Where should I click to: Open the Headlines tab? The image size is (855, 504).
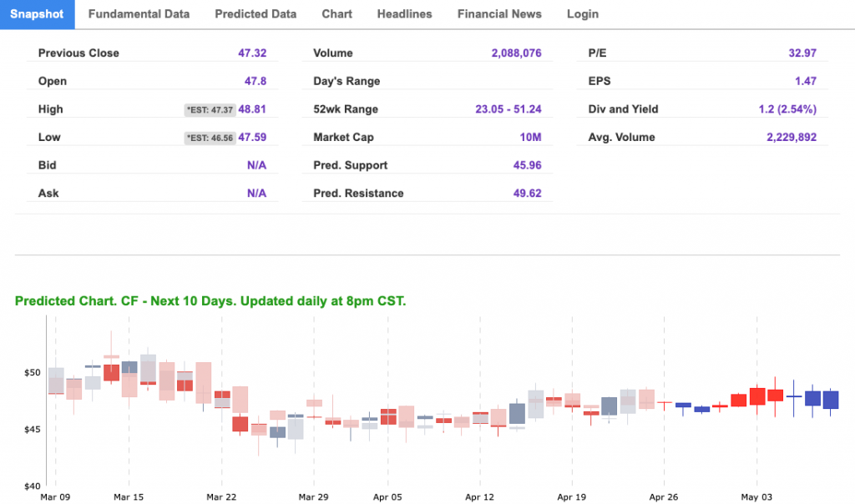(404, 14)
